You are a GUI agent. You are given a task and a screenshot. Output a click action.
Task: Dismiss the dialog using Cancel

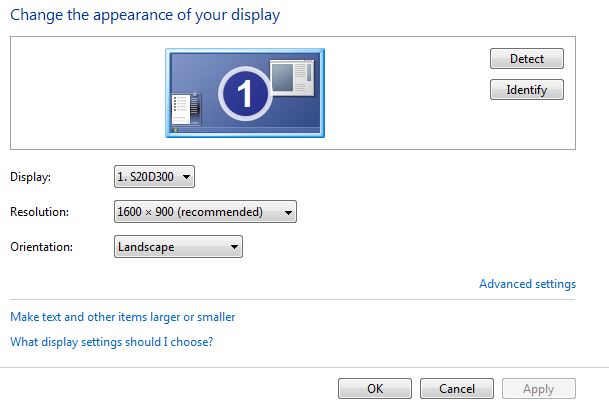click(x=457, y=389)
